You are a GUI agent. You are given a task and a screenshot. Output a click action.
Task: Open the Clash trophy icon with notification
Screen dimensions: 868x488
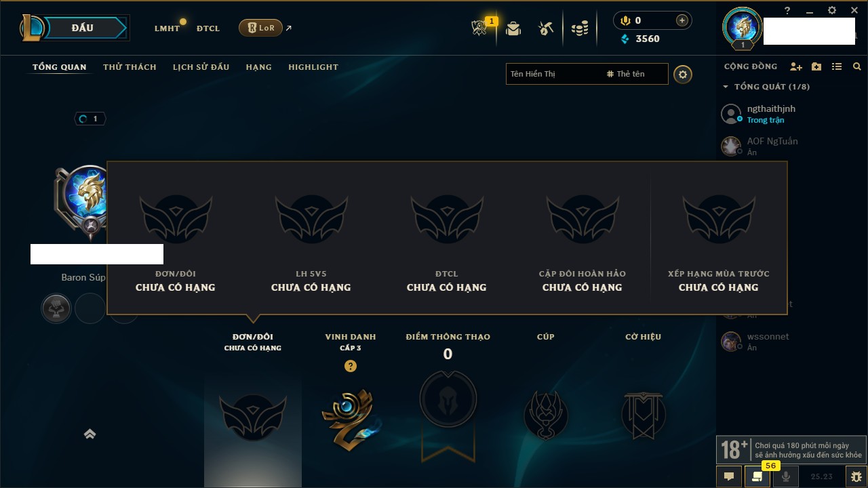480,28
